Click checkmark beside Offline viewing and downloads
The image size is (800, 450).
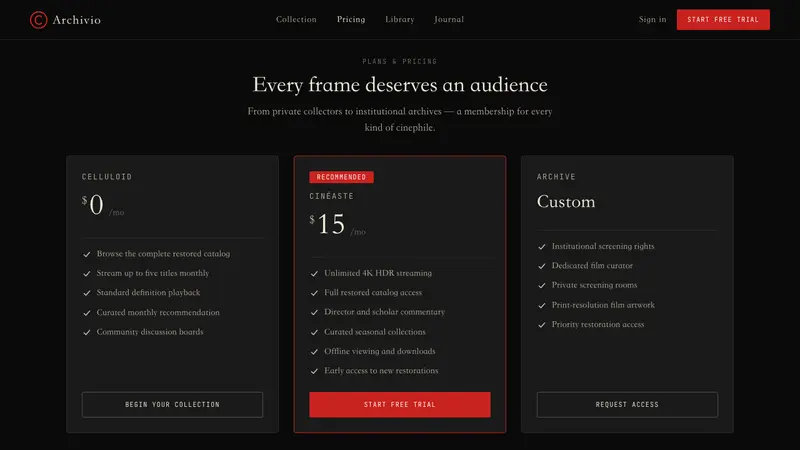tap(314, 352)
